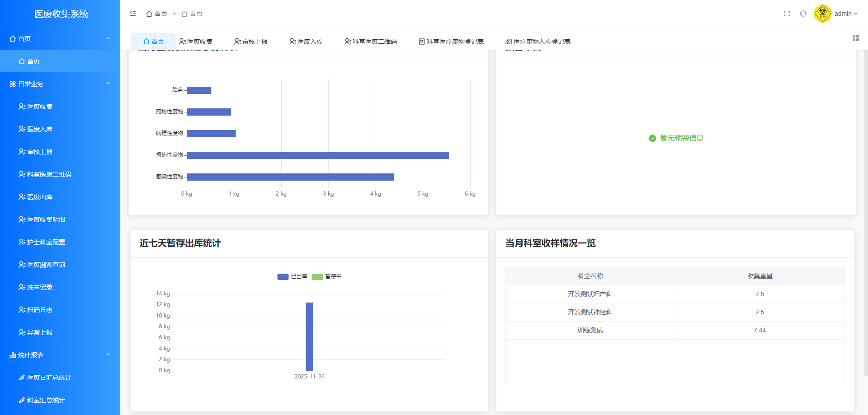Click the refresh icon in the header
The width and height of the screenshot is (868, 415).
click(x=803, y=14)
